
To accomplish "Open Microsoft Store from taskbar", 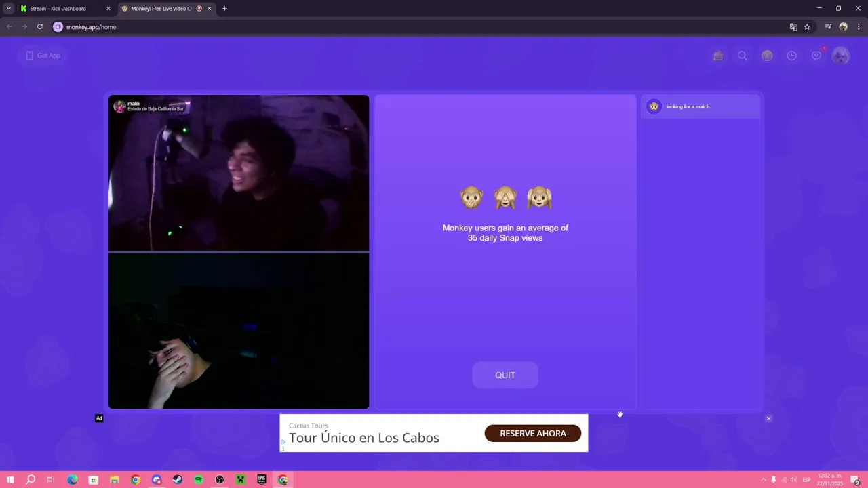I will point(94,480).
